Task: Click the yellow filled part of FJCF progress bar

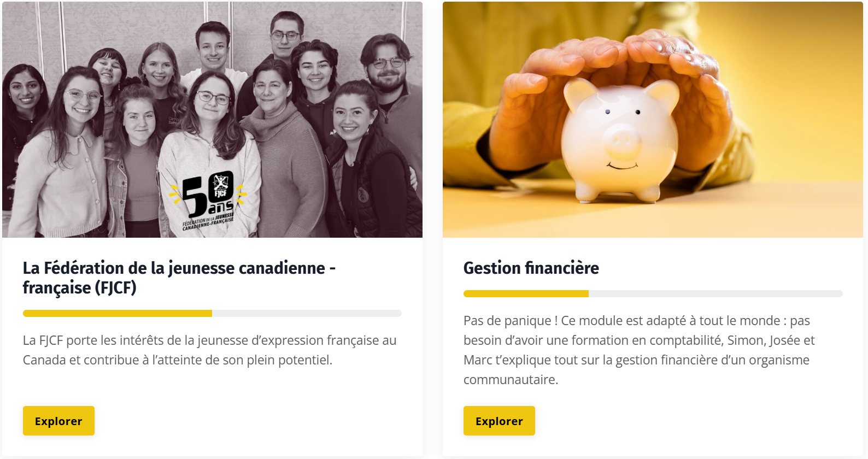Action: (118, 313)
